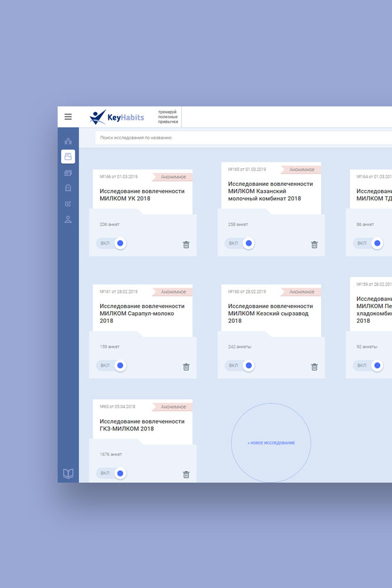Click the + НОВОЕ ИССЛЕДОВАНИЕ button
Viewport: 392px width, 588px height.
(271, 443)
